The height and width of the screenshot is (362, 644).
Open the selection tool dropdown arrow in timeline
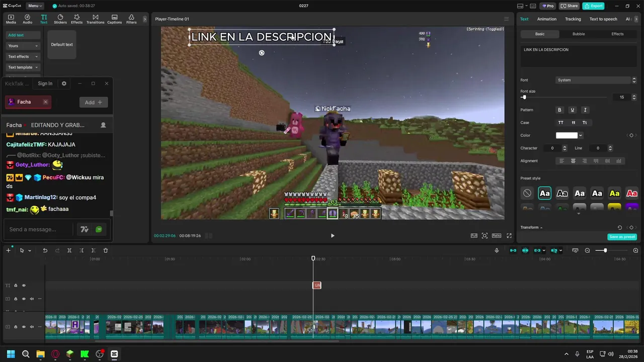click(x=30, y=250)
